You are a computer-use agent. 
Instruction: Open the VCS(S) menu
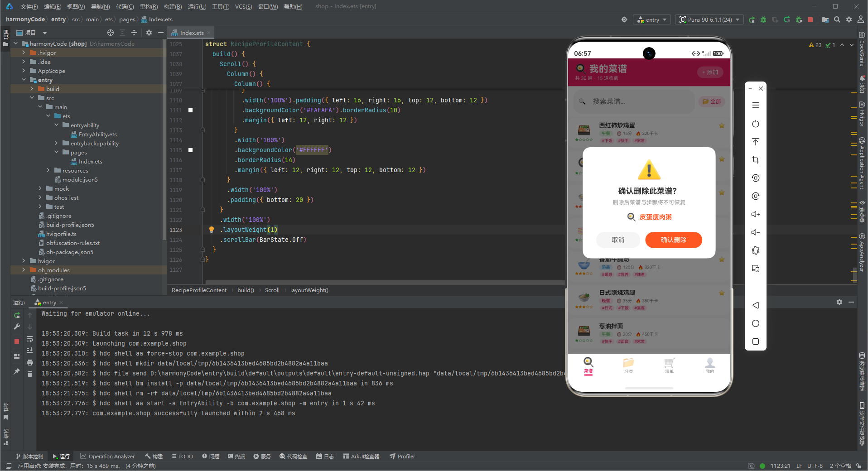click(244, 6)
